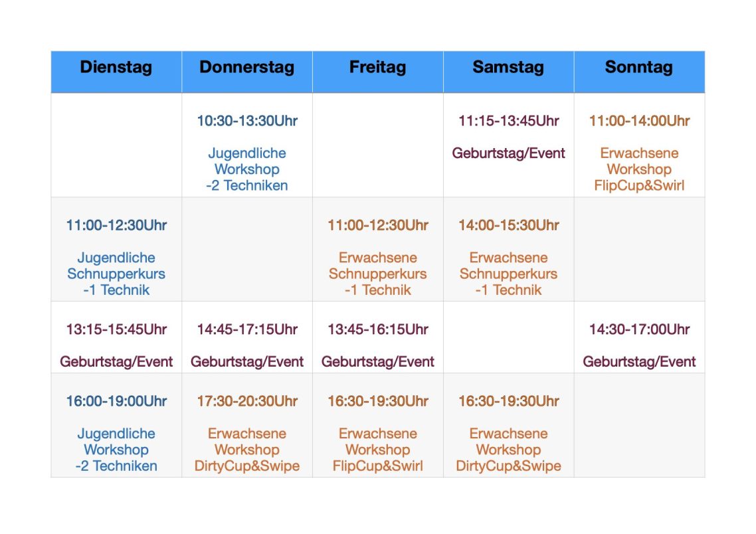The height and width of the screenshot is (534, 756).
Task: Click Donnerstag 14:45-17:15Uhr Geburtstag/Event
Action: pyautogui.click(x=247, y=337)
